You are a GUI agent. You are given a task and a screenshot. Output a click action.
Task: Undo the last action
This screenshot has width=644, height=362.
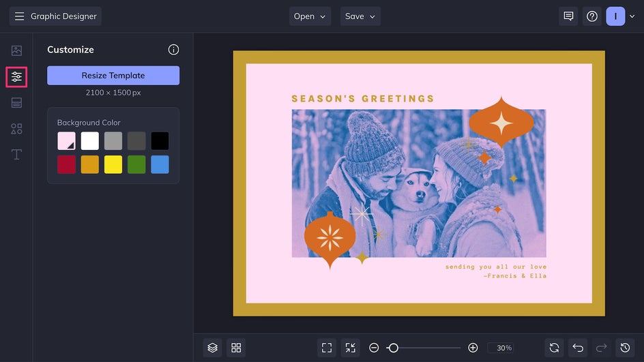tap(578, 348)
